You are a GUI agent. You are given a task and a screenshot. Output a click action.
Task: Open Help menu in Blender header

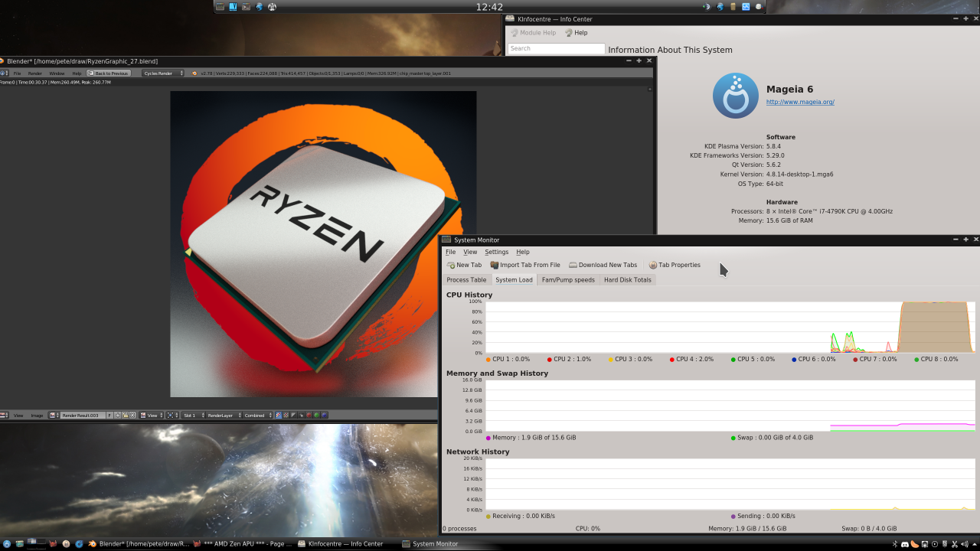pos(77,73)
